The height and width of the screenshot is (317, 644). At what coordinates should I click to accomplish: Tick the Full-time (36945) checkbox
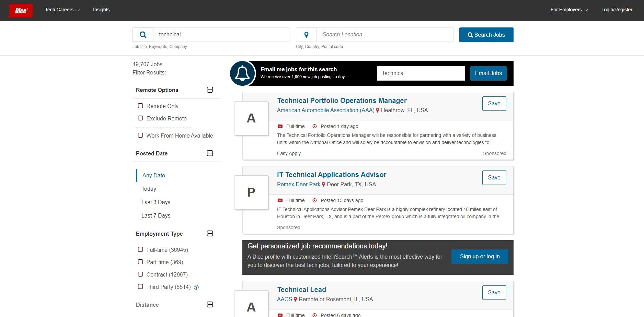pos(140,249)
